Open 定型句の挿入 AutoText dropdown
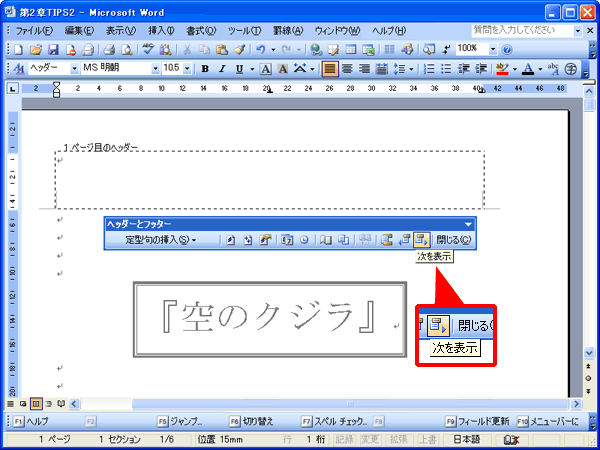Image resolution: width=600 pixels, height=450 pixels. (161, 240)
